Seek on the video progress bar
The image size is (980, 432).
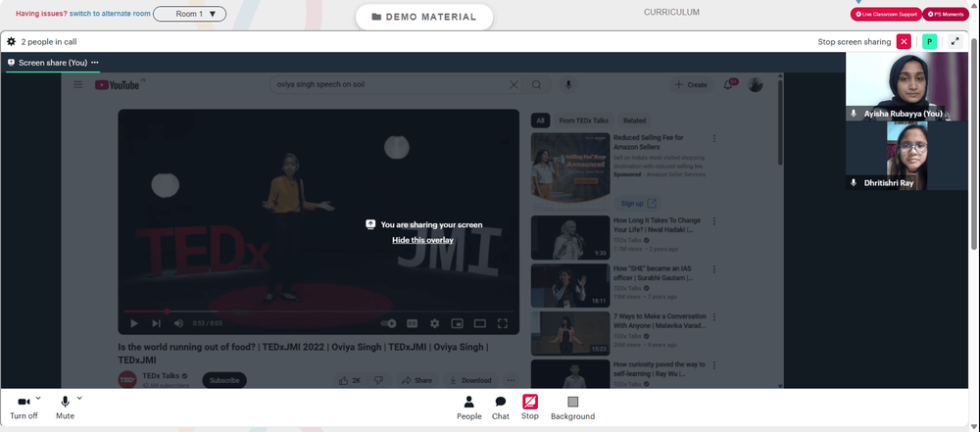pos(318,311)
